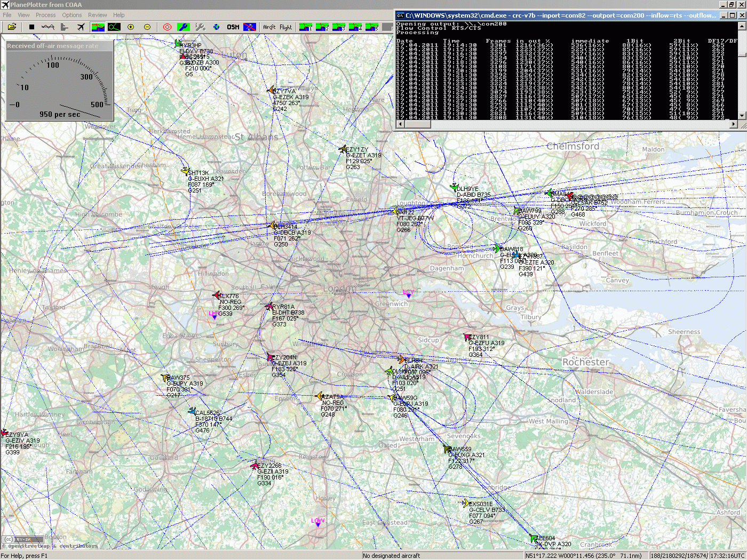The width and height of the screenshot is (747, 560).
Task: Load quick chart number 4
Action: [x=355, y=27]
